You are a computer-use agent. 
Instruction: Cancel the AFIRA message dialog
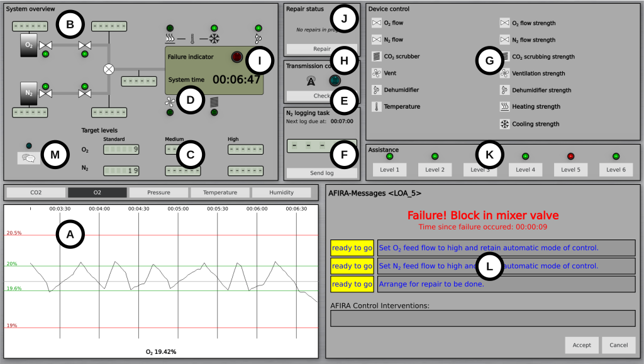tap(619, 345)
